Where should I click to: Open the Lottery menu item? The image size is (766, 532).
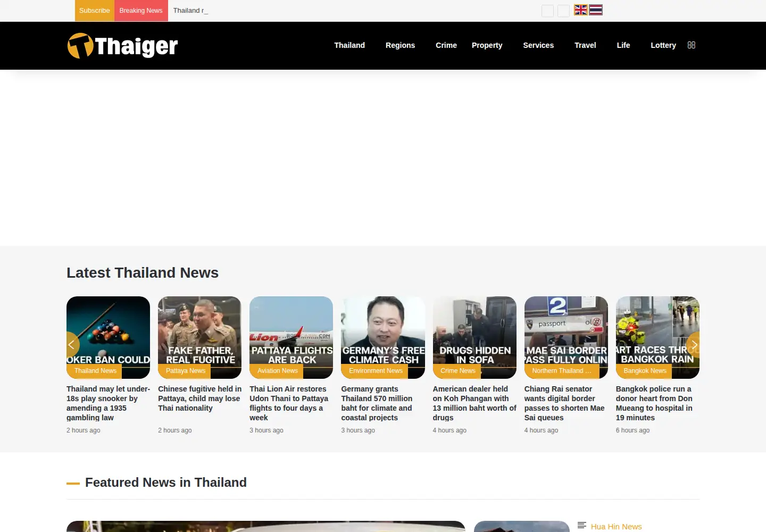[x=663, y=45]
